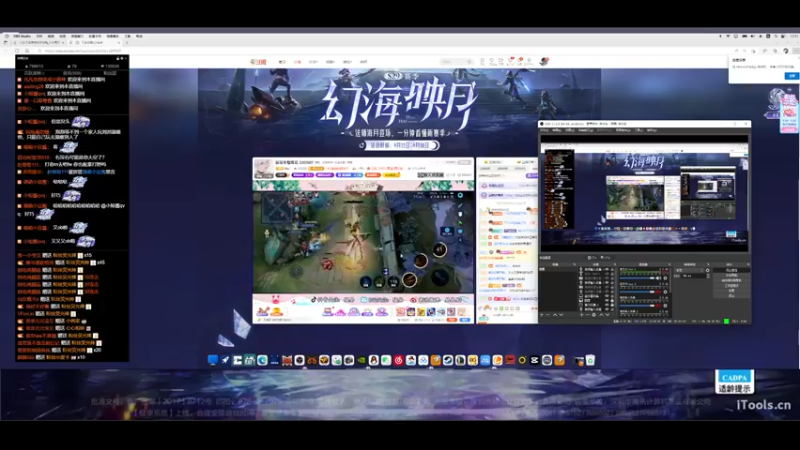Screen dimensions: 800x450
Task: Click third OBS mixer channel volume slider
Action: (637, 306)
